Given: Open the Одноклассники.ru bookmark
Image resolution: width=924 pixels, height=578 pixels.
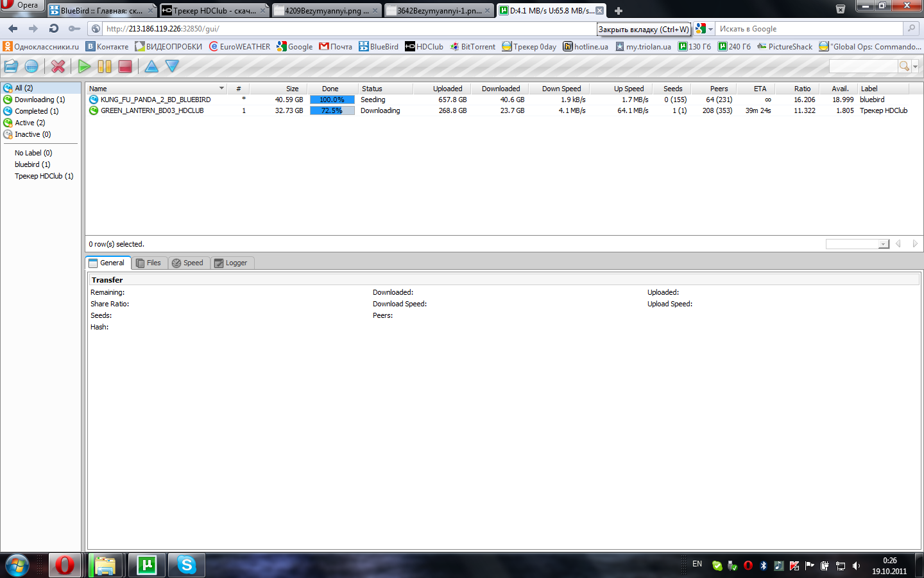Looking at the screenshot, I should pyautogui.click(x=41, y=46).
